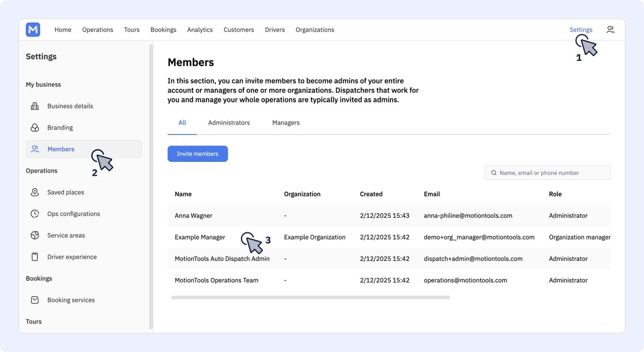Screen dimensions: 644x352
Task: Click the Booking services bag icon
Action: 35,300
